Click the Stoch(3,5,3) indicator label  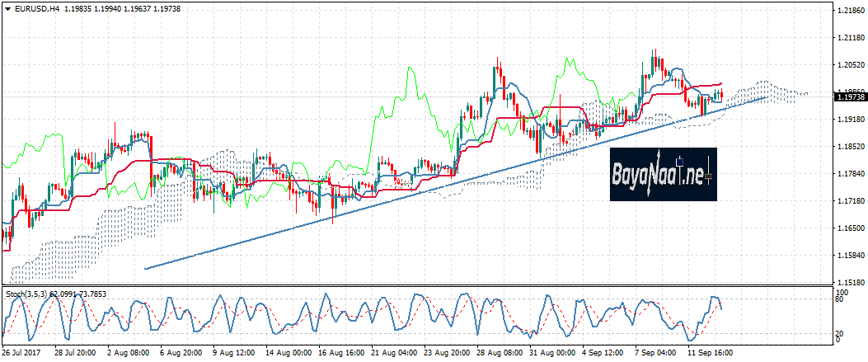coord(26,293)
